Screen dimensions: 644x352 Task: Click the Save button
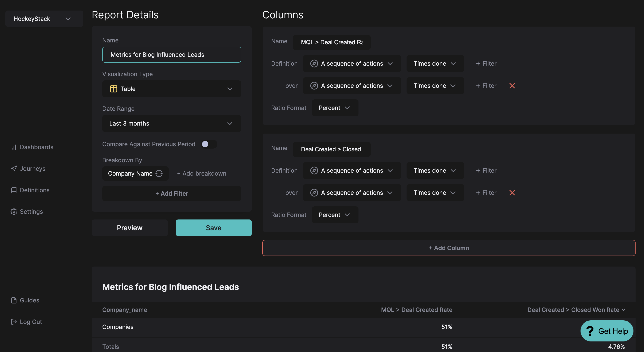coord(213,228)
